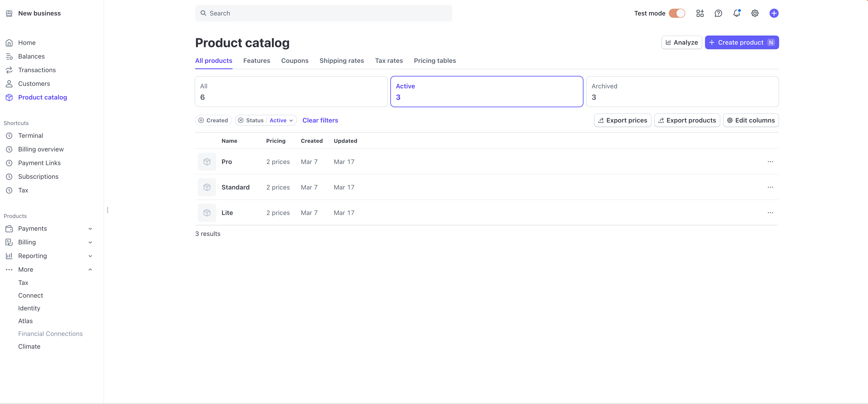Click the blue plus quick-create icon
This screenshot has height=404, width=868.
click(x=774, y=13)
